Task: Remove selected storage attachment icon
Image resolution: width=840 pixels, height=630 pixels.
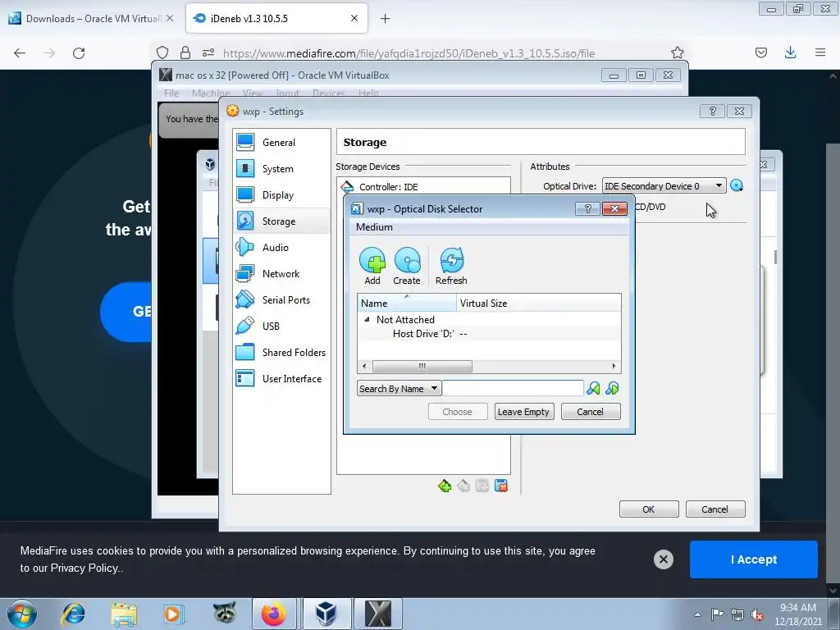Action: 501,486
